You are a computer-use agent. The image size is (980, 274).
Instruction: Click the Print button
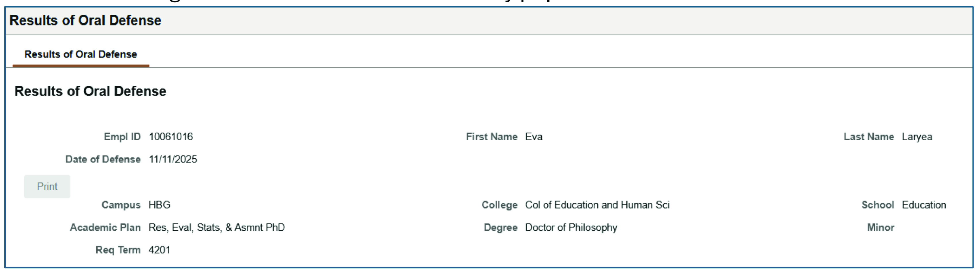coord(47,187)
